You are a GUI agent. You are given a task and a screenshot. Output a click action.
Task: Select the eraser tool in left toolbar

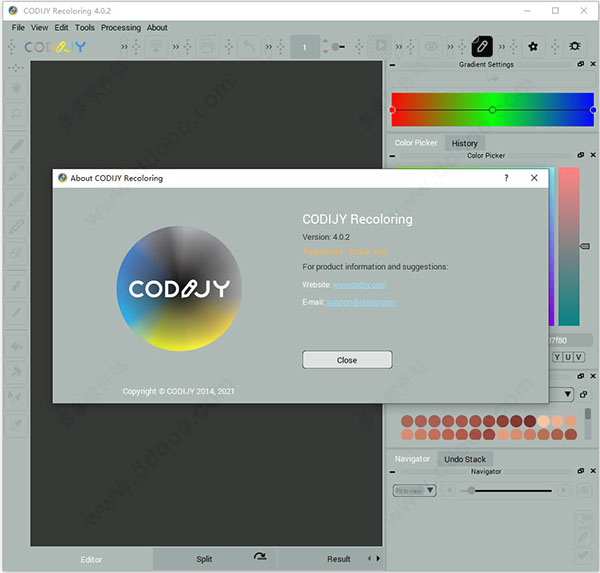(16, 253)
